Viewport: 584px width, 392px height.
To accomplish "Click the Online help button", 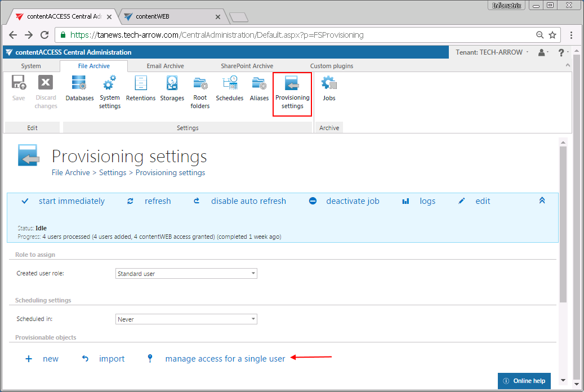I will (x=524, y=381).
